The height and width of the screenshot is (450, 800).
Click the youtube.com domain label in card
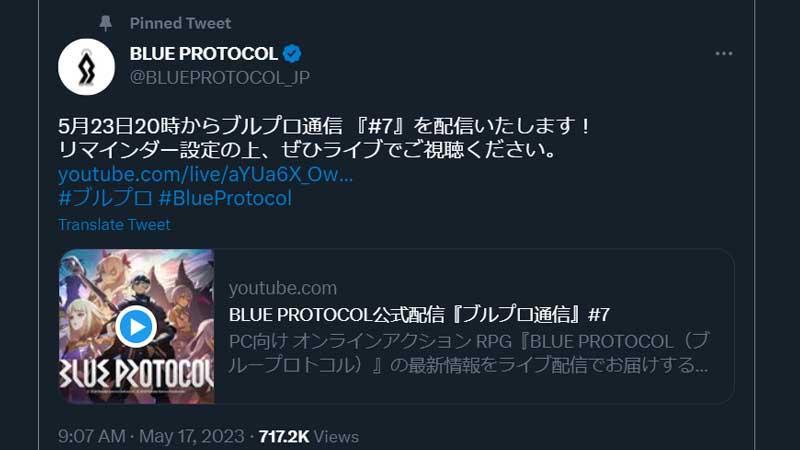(283, 288)
